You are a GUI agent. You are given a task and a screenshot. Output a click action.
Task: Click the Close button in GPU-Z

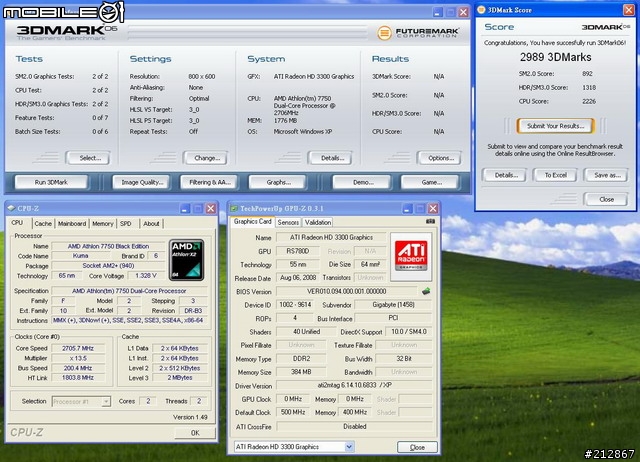click(x=417, y=447)
